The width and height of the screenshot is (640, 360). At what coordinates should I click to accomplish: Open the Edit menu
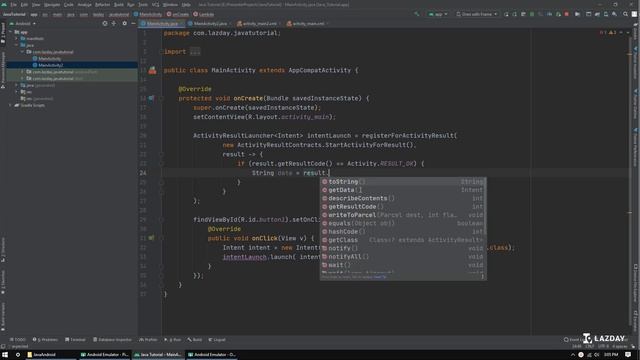[x=24, y=4]
